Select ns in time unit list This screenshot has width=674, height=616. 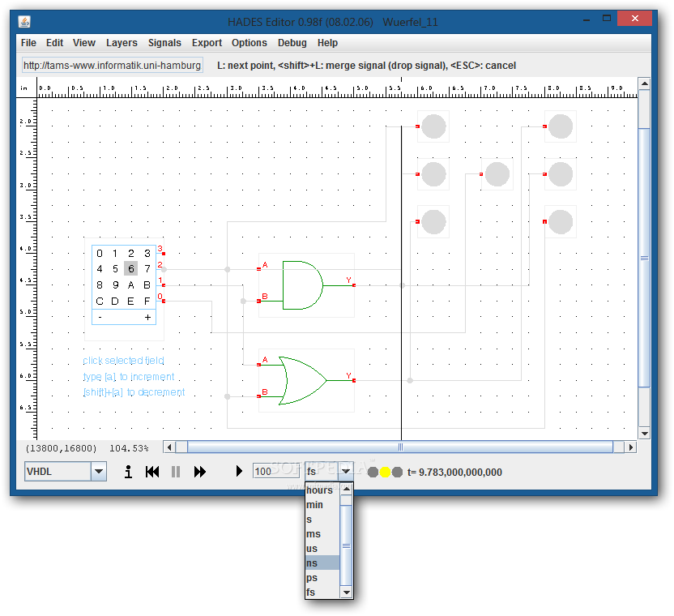tap(322, 563)
